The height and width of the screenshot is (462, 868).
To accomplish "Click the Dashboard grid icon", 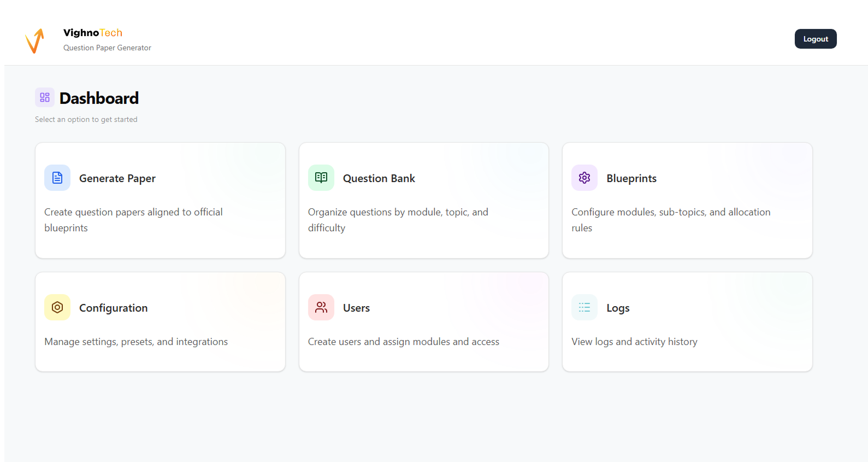I will pos(45,97).
